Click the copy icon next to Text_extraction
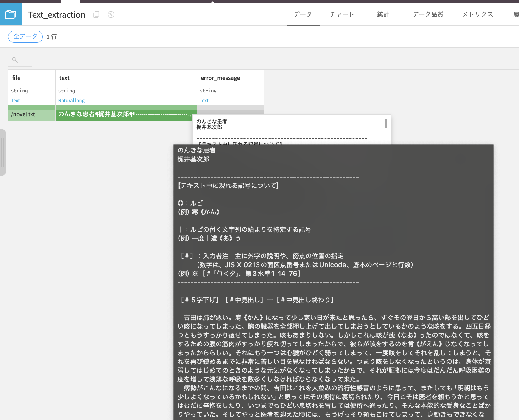The height and width of the screenshot is (420, 519). 97,14
